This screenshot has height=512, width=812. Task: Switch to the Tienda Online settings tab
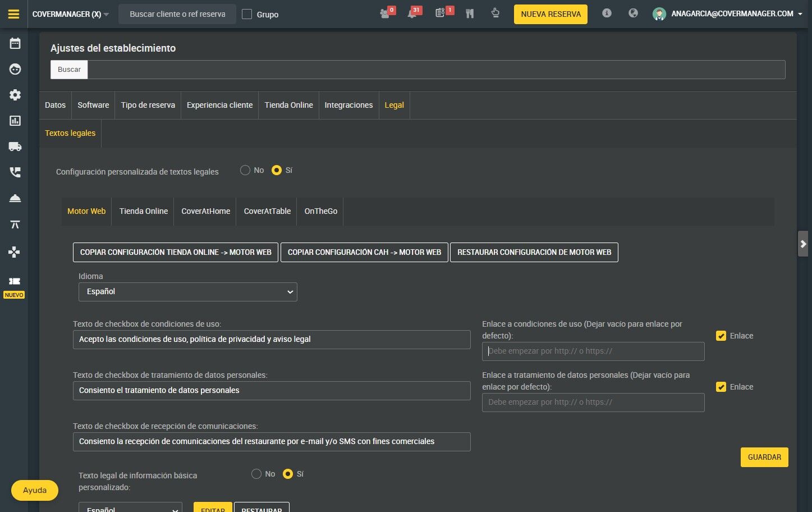tap(288, 105)
